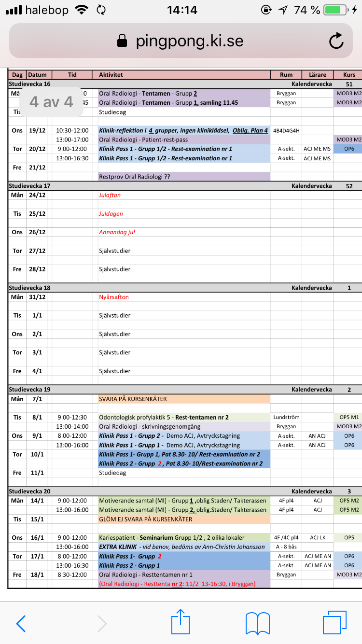Select the 'Datum' column header
362x644 pixels.
coord(38,75)
